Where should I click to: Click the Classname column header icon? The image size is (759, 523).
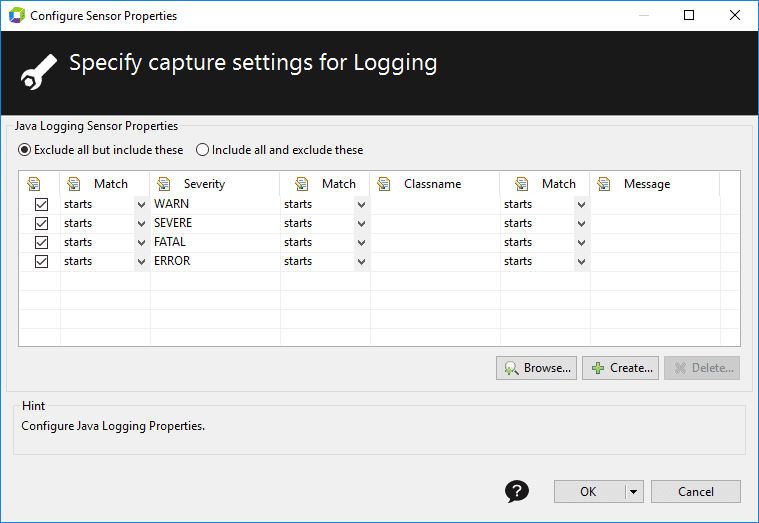(384, 184)
